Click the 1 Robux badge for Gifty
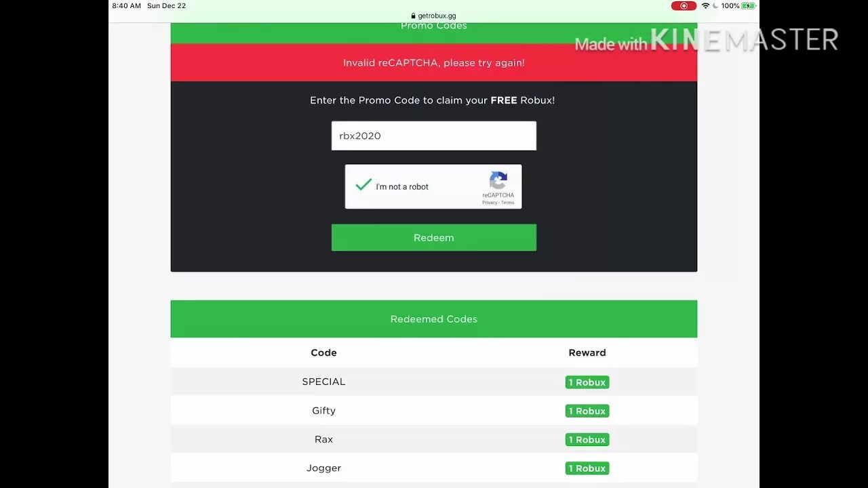The height and width of the screenshot is (488, 868). point(587,411)
